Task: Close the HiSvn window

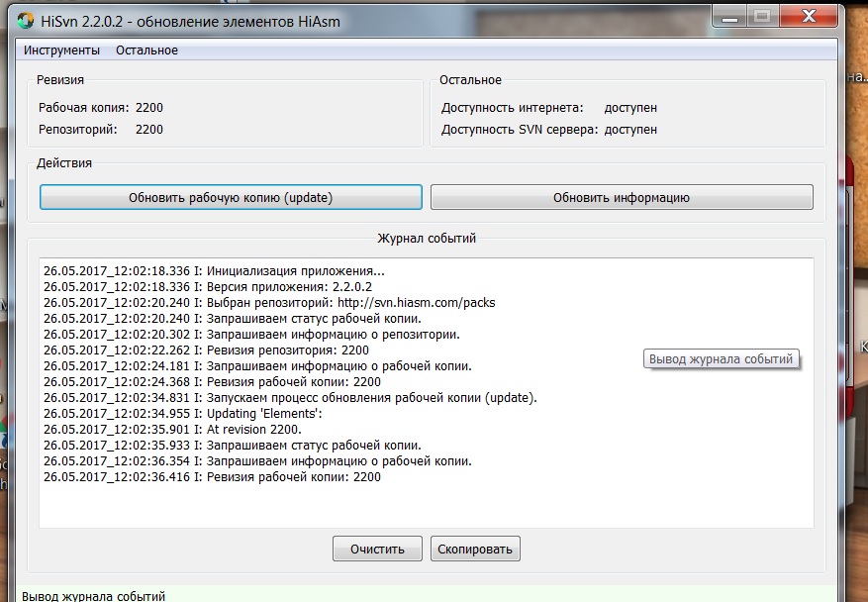Action: pos(809,17)
